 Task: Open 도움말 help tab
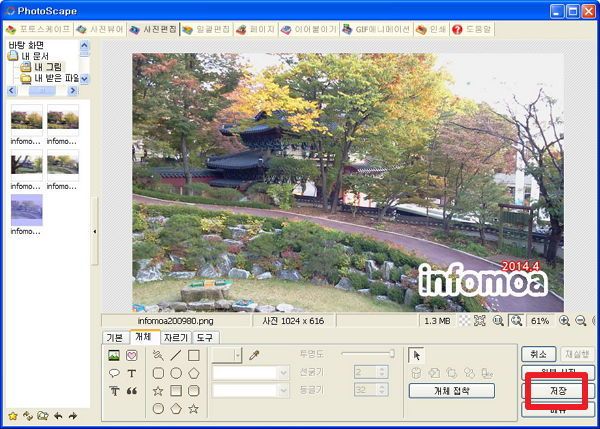(472, 29)
